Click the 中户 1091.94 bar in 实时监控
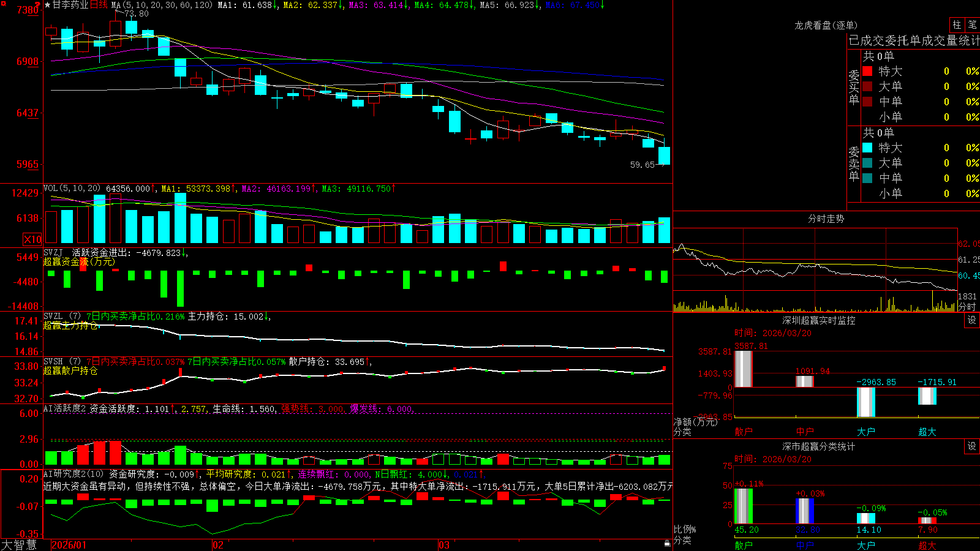This screenshot has width=980, height=551. [805, 381]
